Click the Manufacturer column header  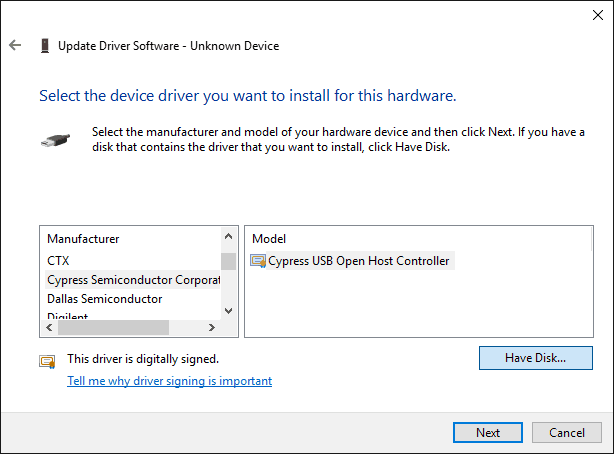(83, 239)
